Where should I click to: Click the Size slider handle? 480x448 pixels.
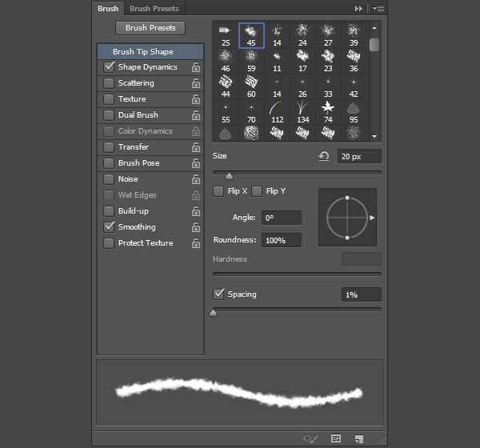(x=229, y=176)
